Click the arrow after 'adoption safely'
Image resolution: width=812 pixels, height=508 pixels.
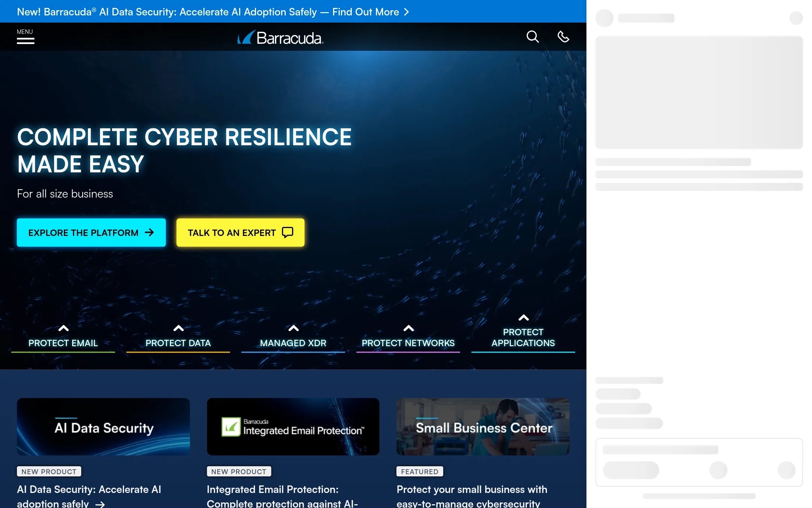[100, 505]
